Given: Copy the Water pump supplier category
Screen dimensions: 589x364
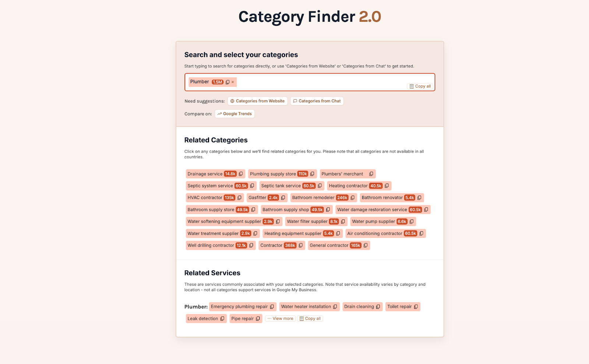Looking at the screenshot, I should pyautogui.click(x=412, y=221).
